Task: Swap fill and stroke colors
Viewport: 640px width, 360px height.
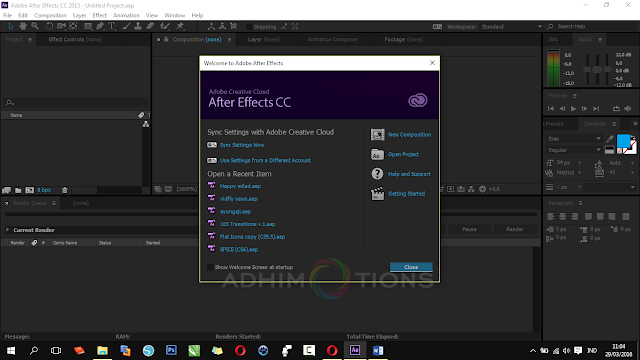Action: (633, 138)
